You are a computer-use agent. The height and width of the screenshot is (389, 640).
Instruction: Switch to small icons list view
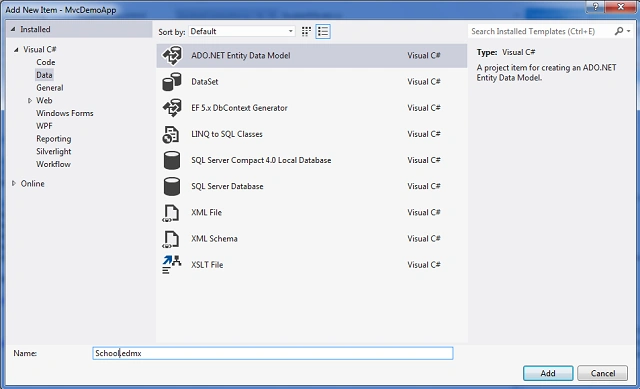[323, 31]
